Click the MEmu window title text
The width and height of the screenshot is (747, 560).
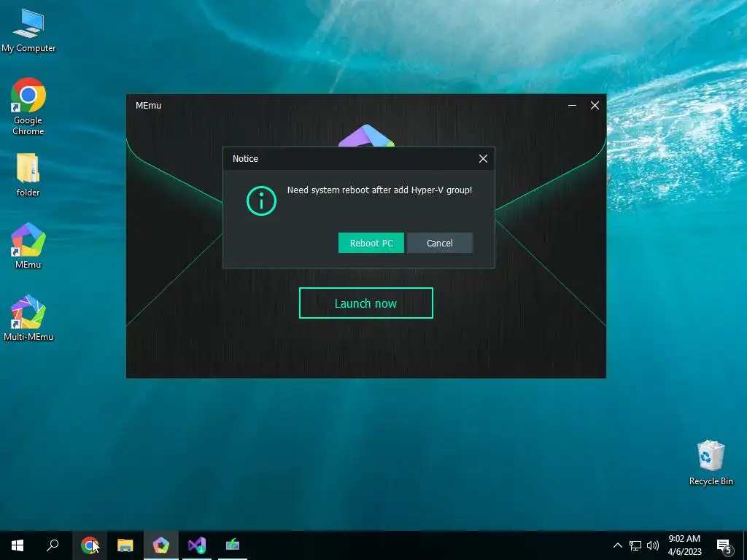coord(148,105)
